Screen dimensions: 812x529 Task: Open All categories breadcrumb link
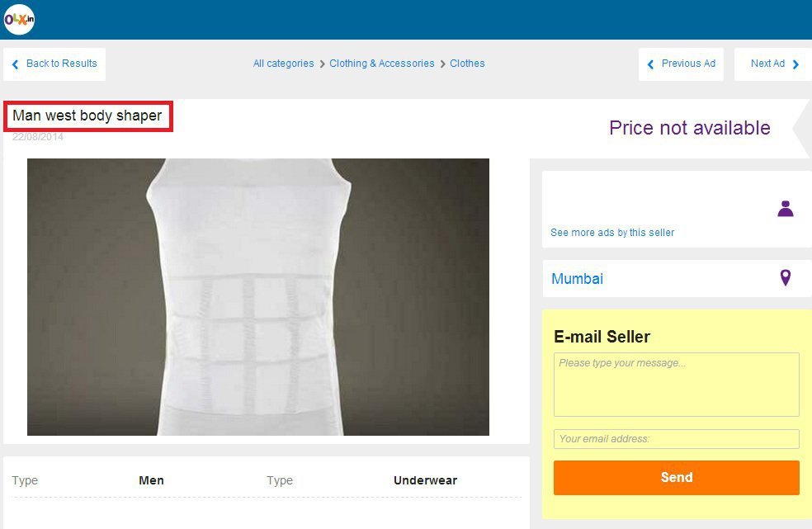pyautogui.click(x=283, y=64)
